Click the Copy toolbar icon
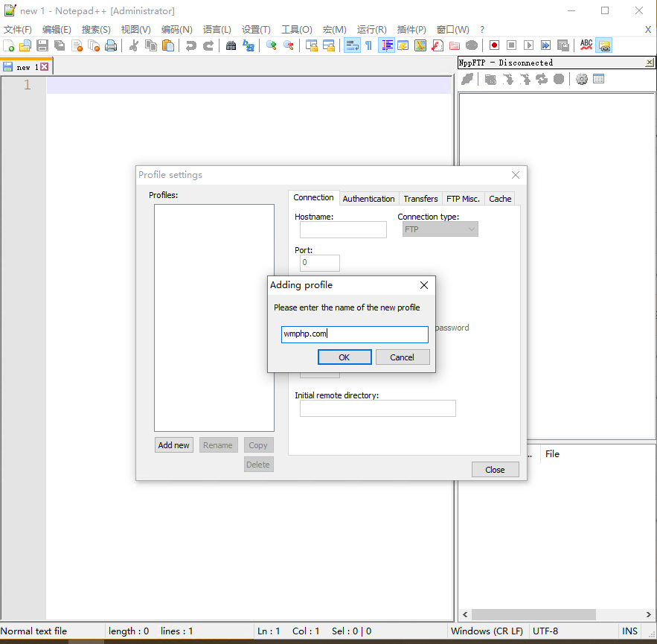Viewport: 657px width, 644px height. 151,45
